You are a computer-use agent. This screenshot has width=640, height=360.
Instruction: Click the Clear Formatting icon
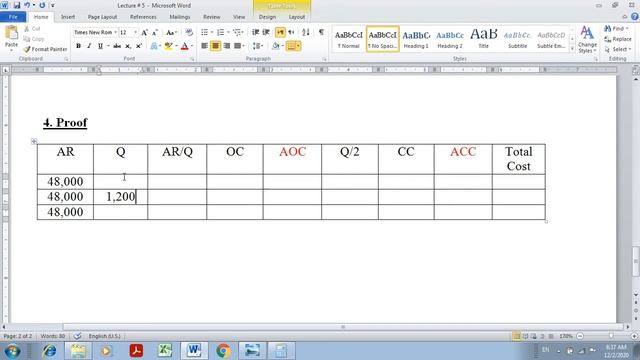click(189, 32)
